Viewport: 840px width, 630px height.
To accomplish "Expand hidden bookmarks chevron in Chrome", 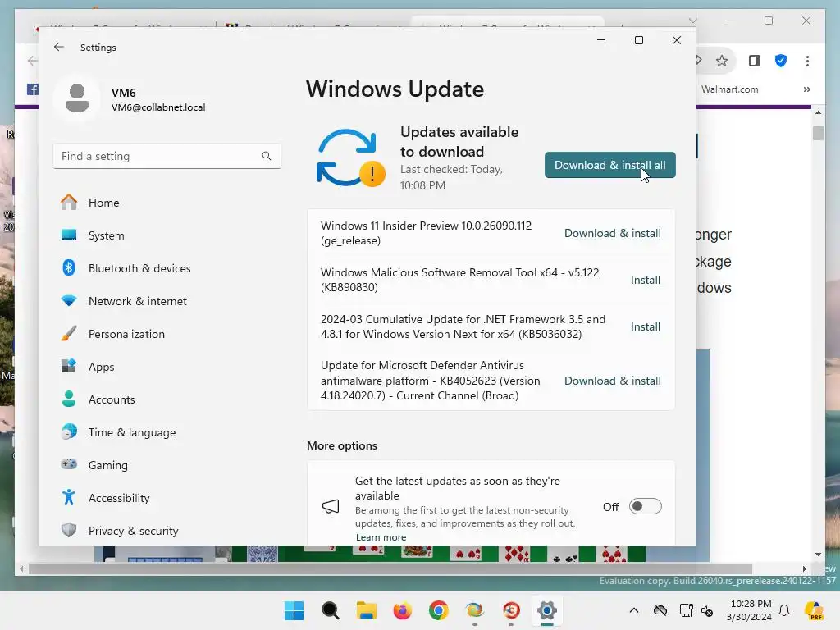I will point(807,89).
